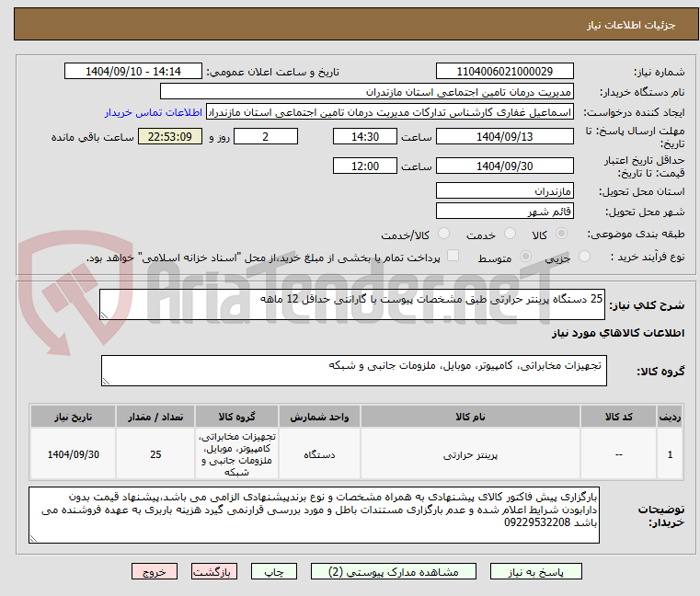The image size is (700, 596).
Task: Click the دستگاه unit cell
Action: (319, 454)
